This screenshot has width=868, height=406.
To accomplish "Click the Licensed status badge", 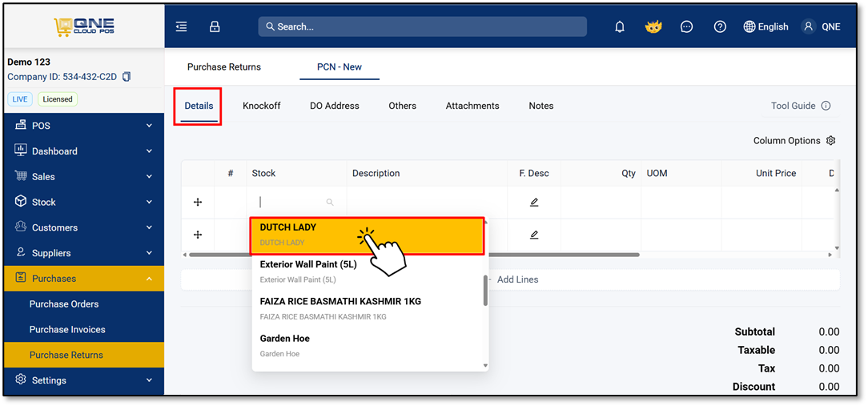I will click(x=58, y=99).
